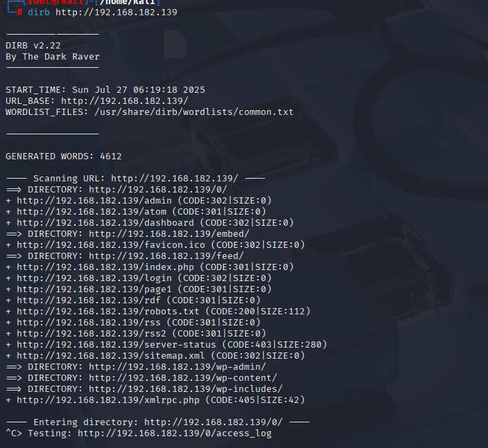Viewport: 488px width, 448px height.
Task: Click '(CODE:405|SIZE:42)' status text
Action: 255,400
